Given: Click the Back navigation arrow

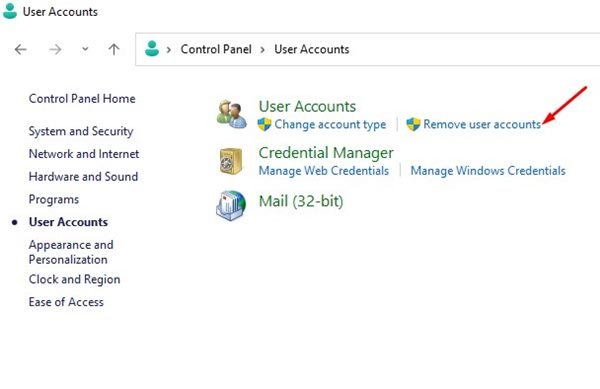Looking at the screenshot, I should 21,49.
